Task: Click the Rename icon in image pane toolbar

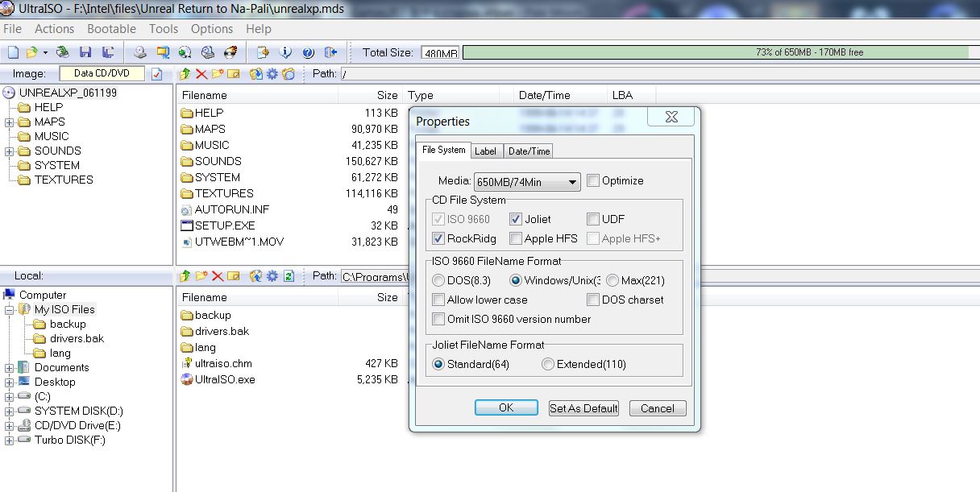Action: (x=234, y=74)
